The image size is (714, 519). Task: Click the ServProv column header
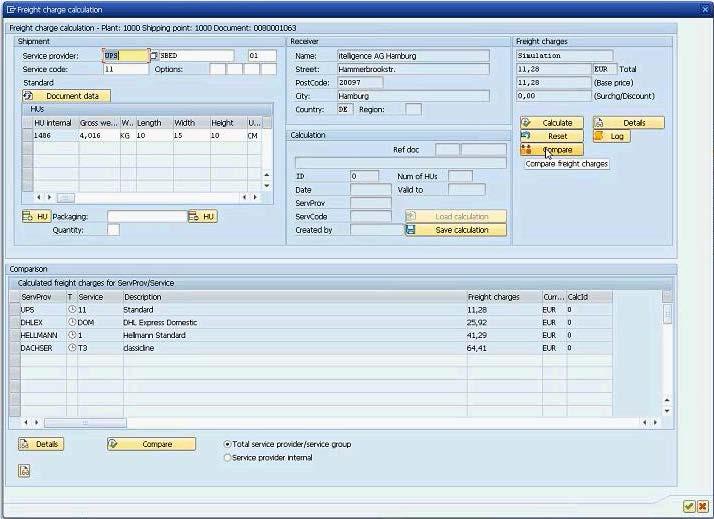coord(43,297)
